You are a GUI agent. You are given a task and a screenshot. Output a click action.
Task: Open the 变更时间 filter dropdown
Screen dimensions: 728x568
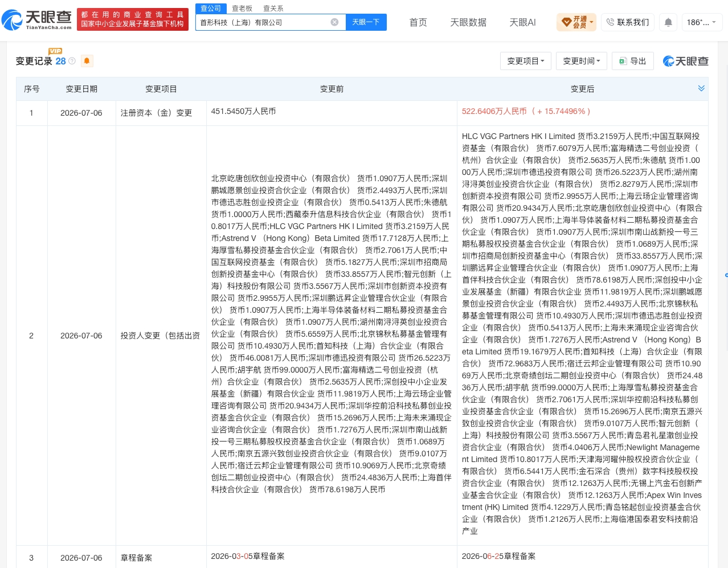(x=582, y=61)
